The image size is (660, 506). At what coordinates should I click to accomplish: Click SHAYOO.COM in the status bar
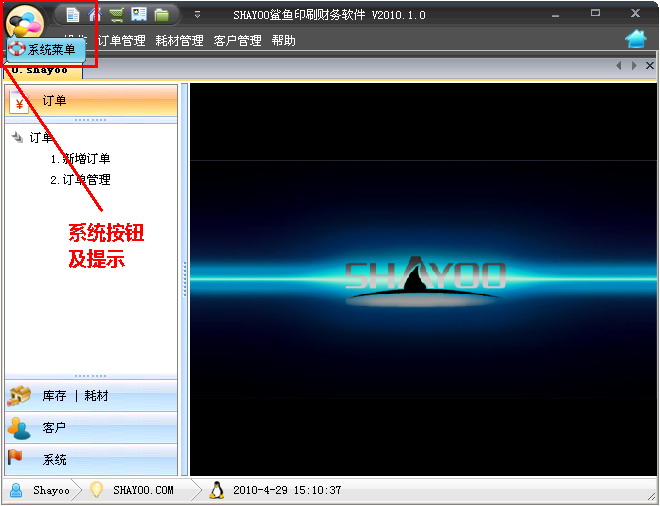tap(143, 490)
